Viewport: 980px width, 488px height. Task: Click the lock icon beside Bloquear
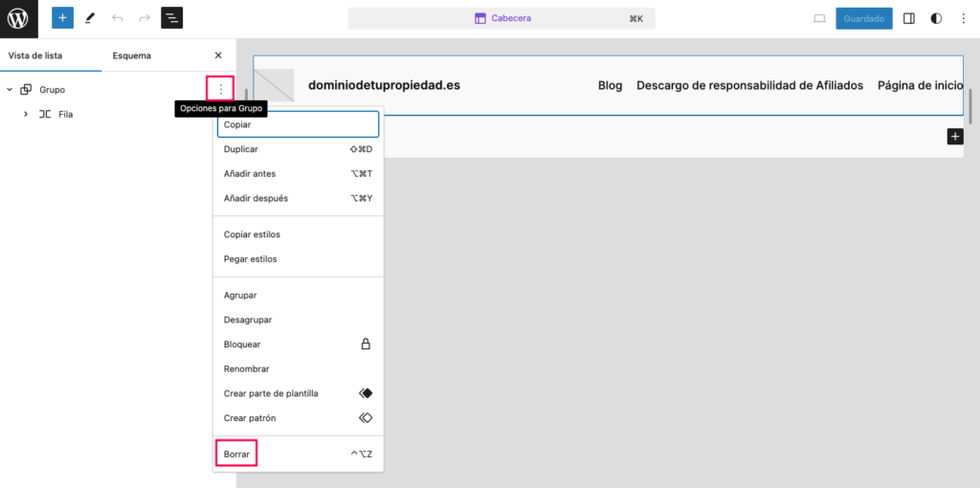367,344
